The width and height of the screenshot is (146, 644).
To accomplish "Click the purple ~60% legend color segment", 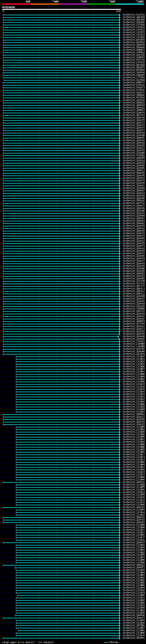I will pos(73,4).
